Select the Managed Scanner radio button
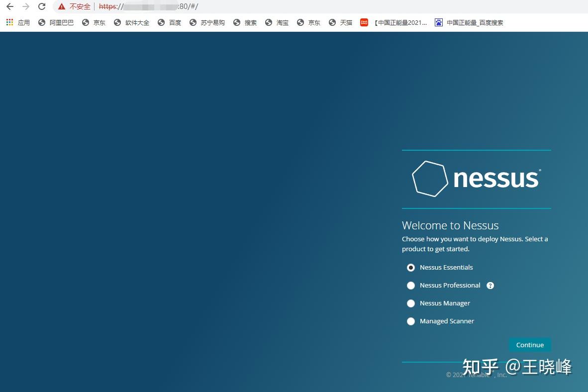Image resolution: width=588 pixels, height=392 pixels. pos(411,321)
